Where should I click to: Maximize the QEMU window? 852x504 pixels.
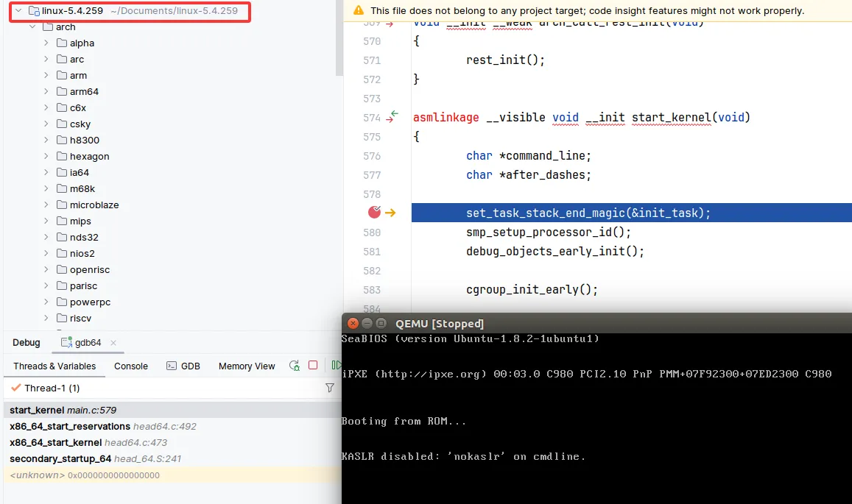pyautogui.click(x=381, y=323)
